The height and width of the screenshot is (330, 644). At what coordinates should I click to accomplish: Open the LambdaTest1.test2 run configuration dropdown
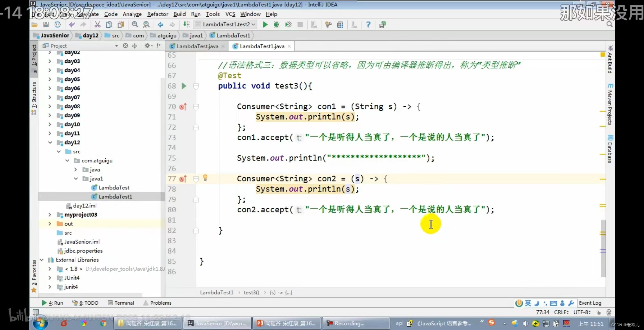(225, 25)
